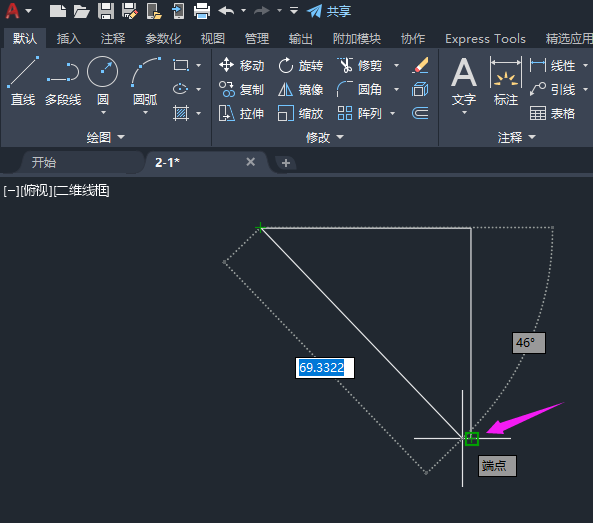Switch to the 视图 ribbon tab
Image resolution: width=593 pixels, height=523 pixels.
(x=213, y=39)
